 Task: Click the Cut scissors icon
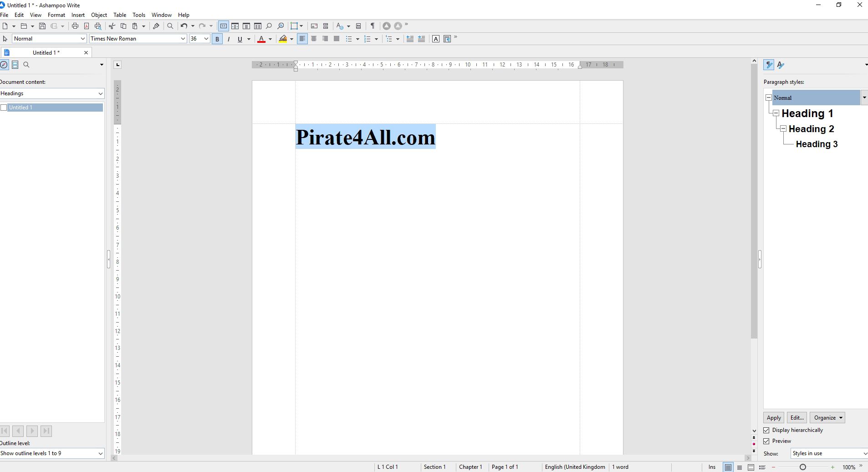112,26
